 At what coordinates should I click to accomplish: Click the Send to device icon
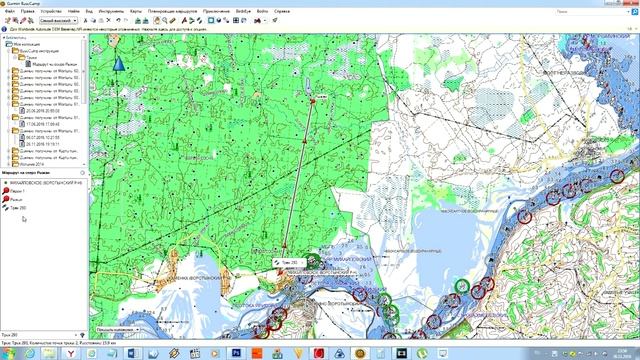[138, 20]
